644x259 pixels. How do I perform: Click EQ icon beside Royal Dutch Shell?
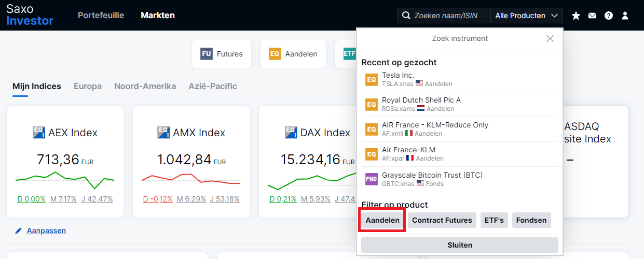point(372,105)
